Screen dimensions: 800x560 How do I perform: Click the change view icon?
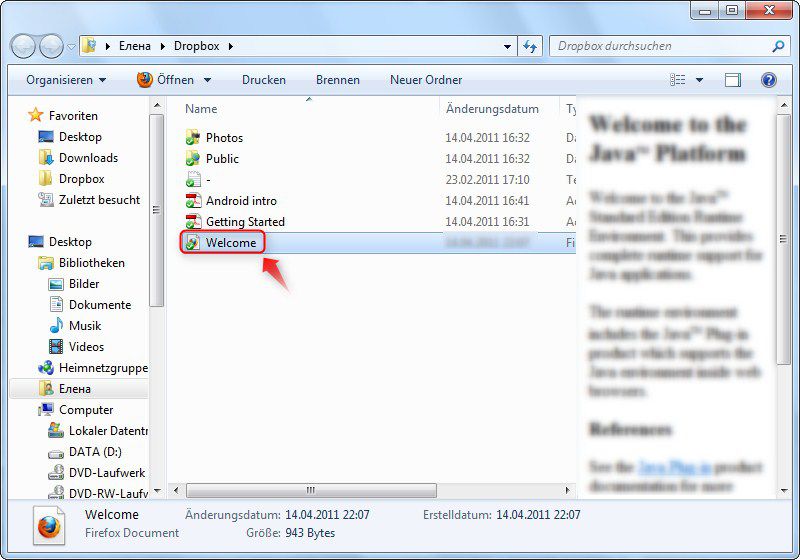(x=678, y=80)
